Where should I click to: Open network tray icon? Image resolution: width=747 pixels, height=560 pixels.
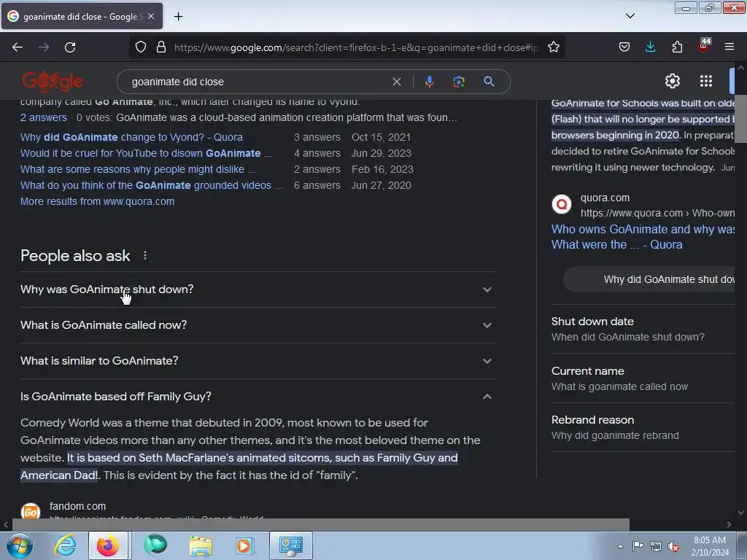tap(656, 547)
